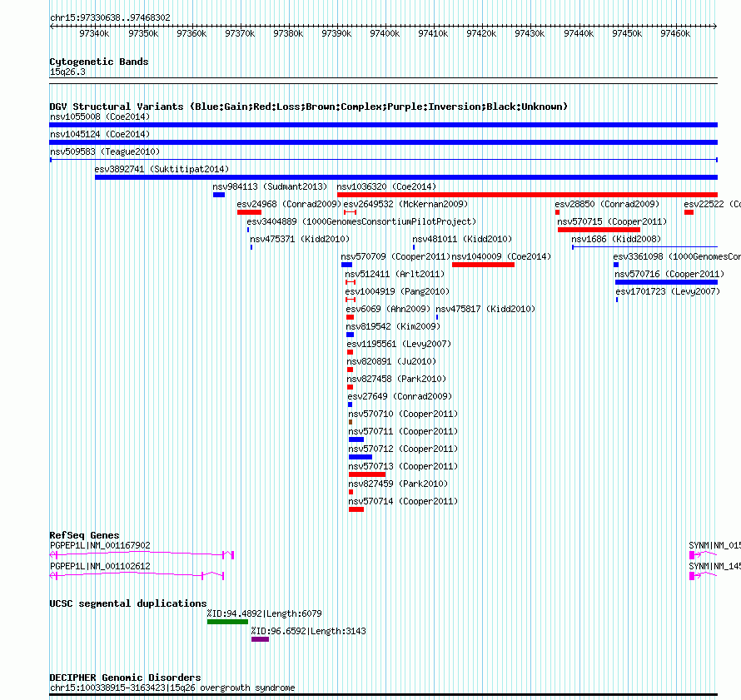Click nsv570713 (Cooper2011) red bar

coord(367,474)
